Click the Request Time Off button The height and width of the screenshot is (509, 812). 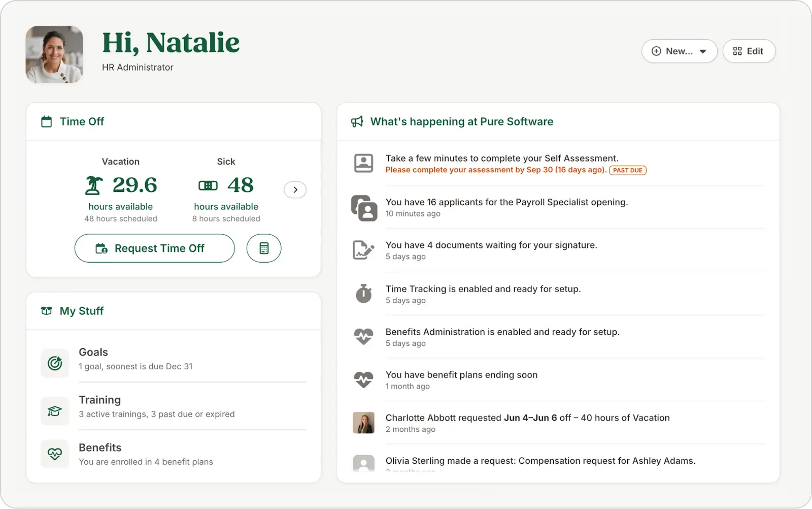154,248
